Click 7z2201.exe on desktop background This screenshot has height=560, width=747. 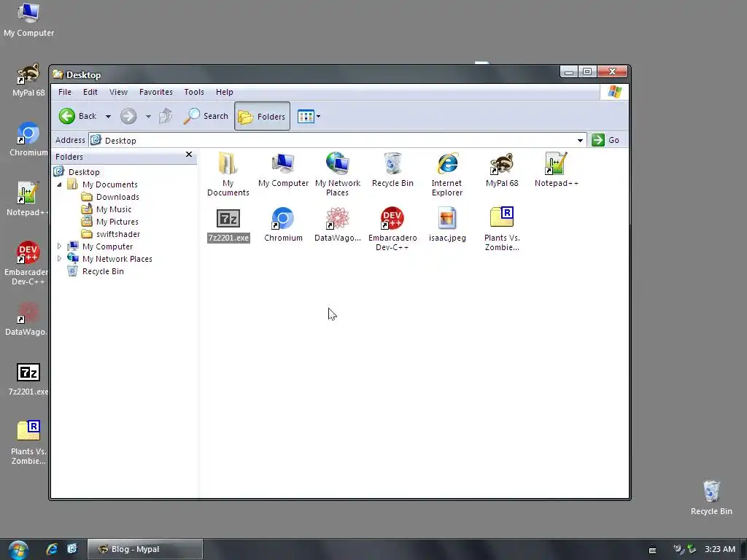28,379
